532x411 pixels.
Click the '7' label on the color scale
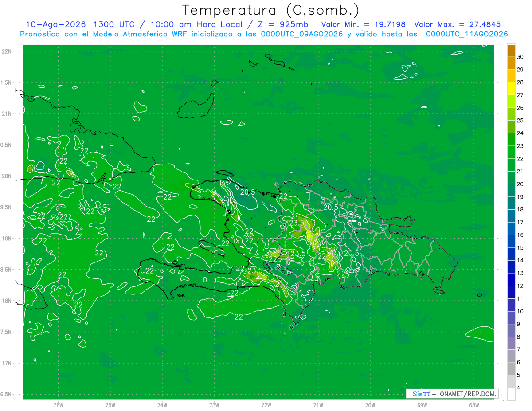519,349
